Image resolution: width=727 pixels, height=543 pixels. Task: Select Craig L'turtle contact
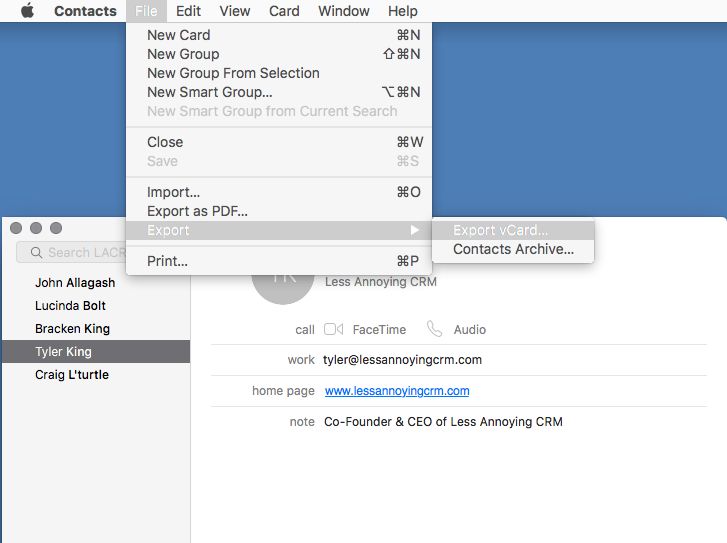pos(96,374)
